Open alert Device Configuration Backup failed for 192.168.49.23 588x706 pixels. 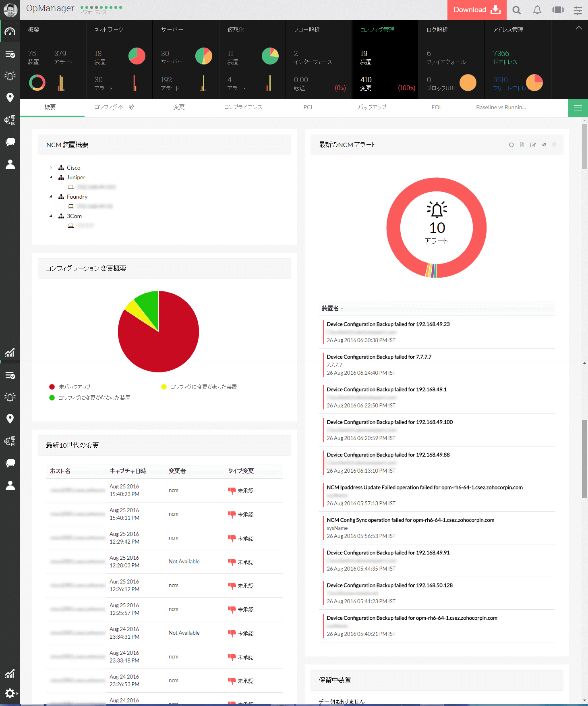coord(388,324)
